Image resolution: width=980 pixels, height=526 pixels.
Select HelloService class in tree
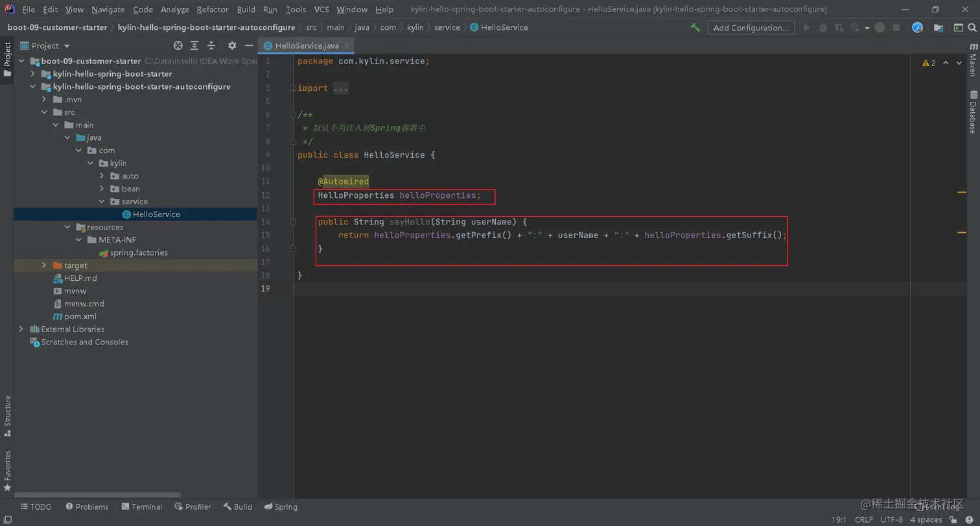(156, 214)
